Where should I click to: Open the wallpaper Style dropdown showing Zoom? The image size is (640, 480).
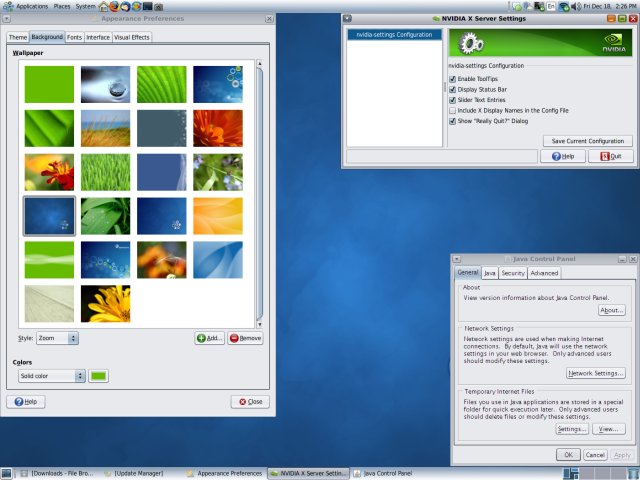(x=57, y=338)
